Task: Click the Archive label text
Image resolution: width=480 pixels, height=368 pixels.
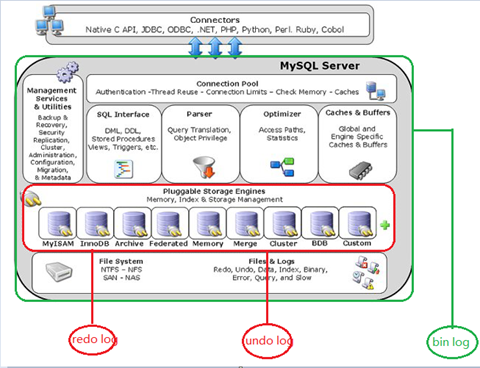Action: pyautogui.click(x=129, y=244)
